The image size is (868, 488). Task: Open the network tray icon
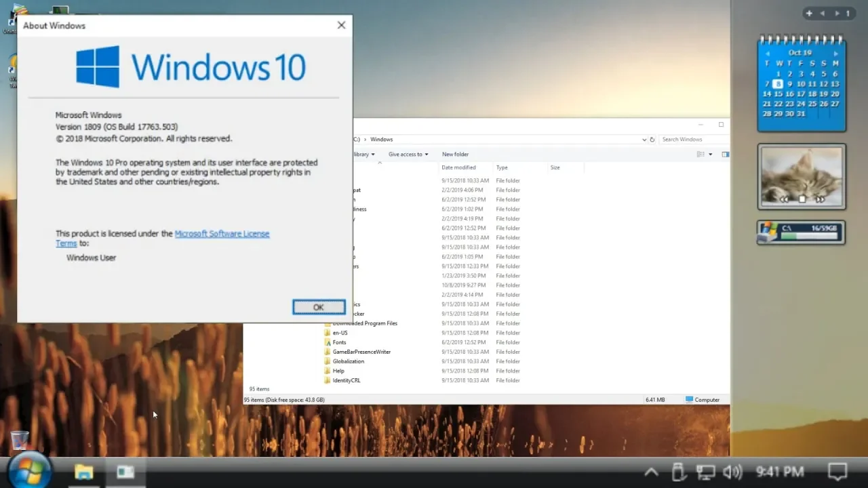click(706, 472)
